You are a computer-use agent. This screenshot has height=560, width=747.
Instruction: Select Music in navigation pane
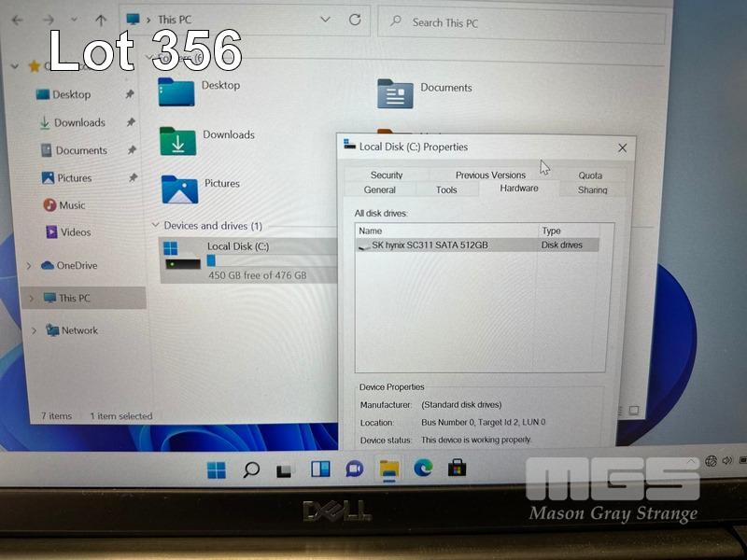click(71, 205)
